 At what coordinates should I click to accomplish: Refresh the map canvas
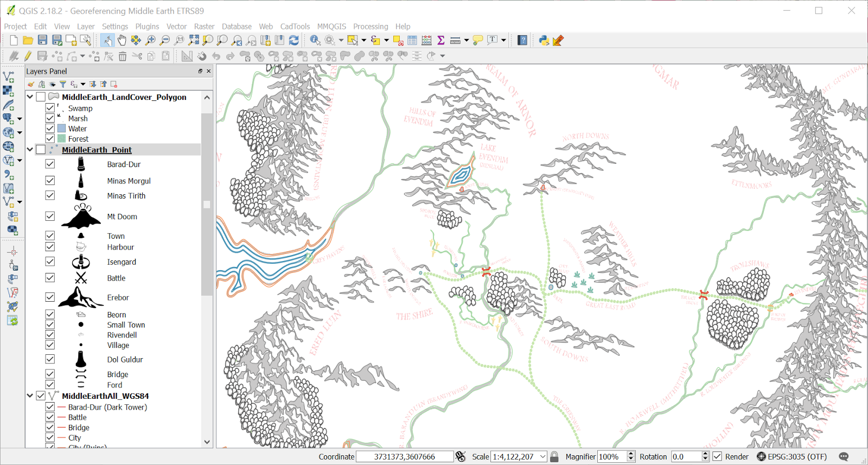(x=294, y=40)
